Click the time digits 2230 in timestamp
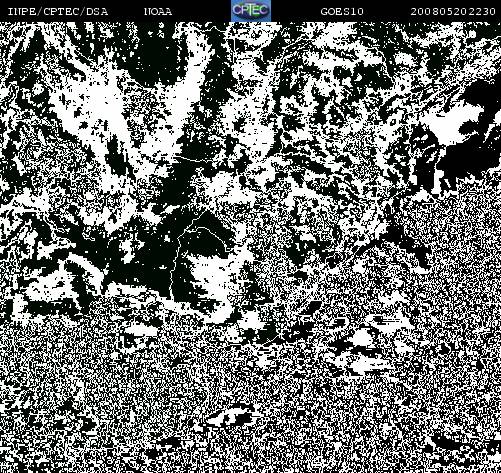 [482, 12]
